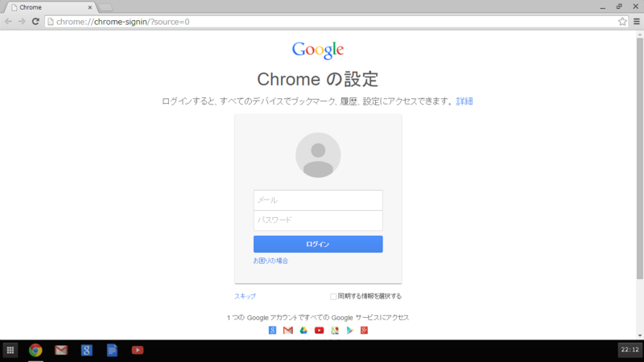Open Google+ icon in services row
Viewport: 644px width, 362px height.
[365, 331]
